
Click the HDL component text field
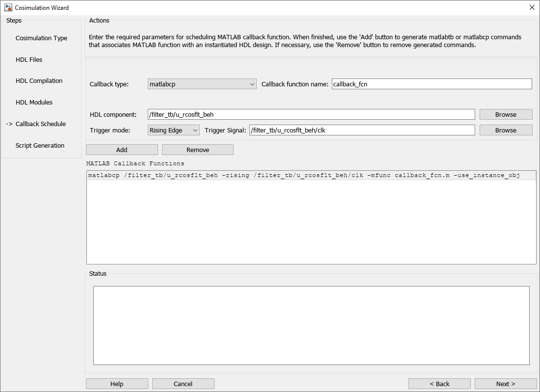(311, 114)
